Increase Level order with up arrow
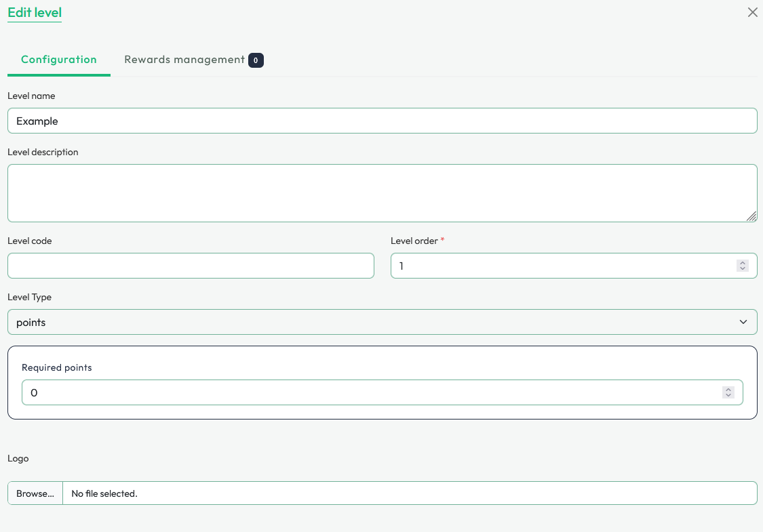 (743, 263)
